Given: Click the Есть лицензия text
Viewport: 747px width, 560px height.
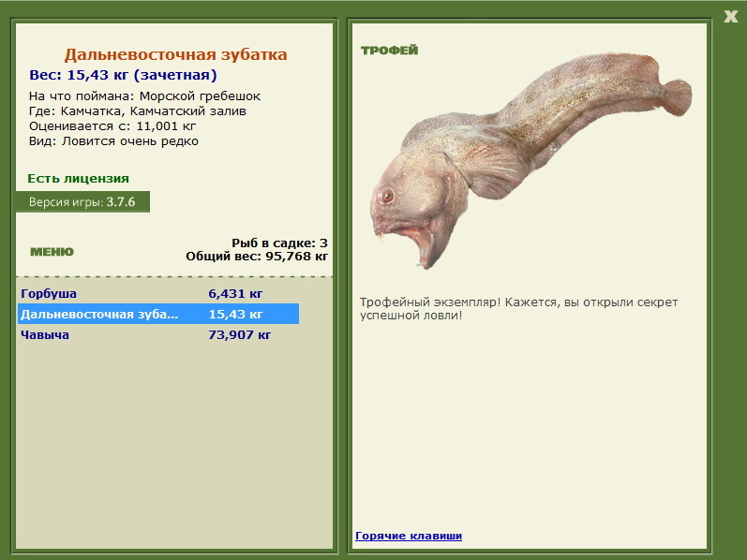Looking at the screenshot, I should [x=78, y=179].
